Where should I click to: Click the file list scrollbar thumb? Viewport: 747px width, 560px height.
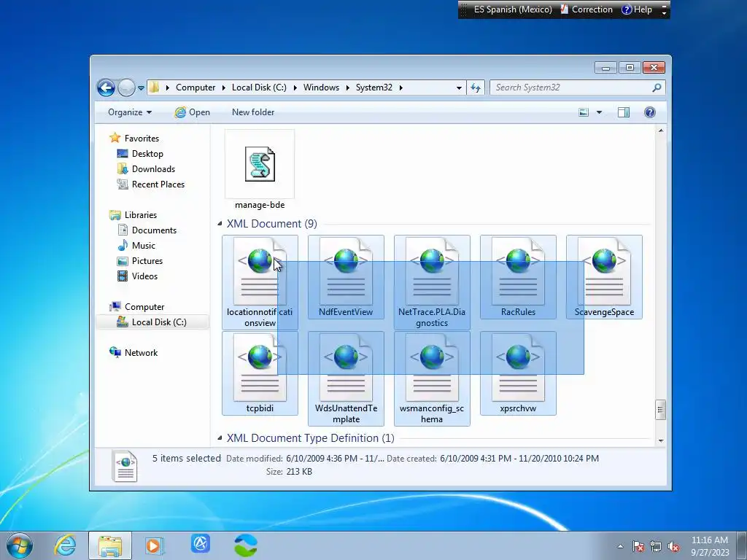660,410
